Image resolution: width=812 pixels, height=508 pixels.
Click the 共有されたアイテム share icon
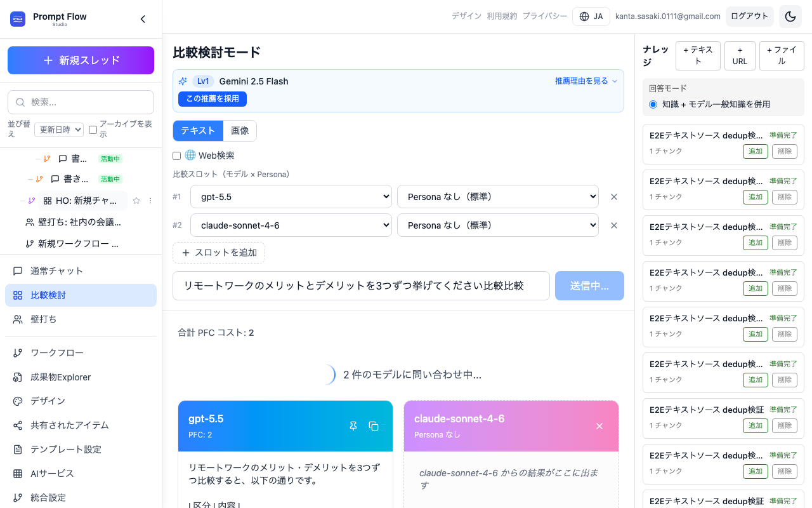pyautogui.click(x=18, y=425)
